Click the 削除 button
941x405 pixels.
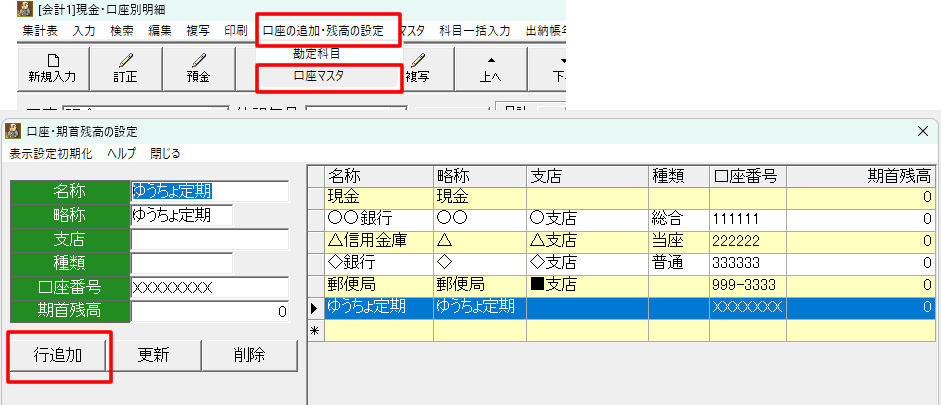(x=249, y=355)
